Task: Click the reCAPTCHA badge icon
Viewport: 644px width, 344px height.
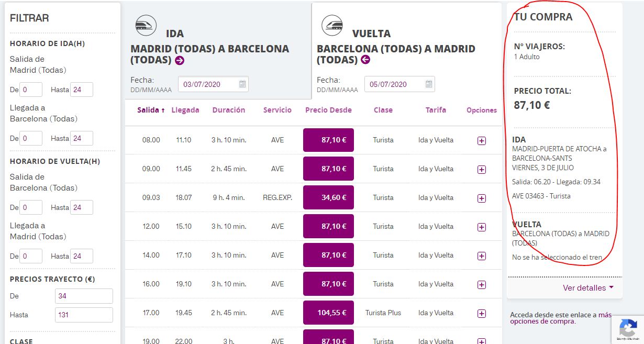Action: (x=628, y=328)
